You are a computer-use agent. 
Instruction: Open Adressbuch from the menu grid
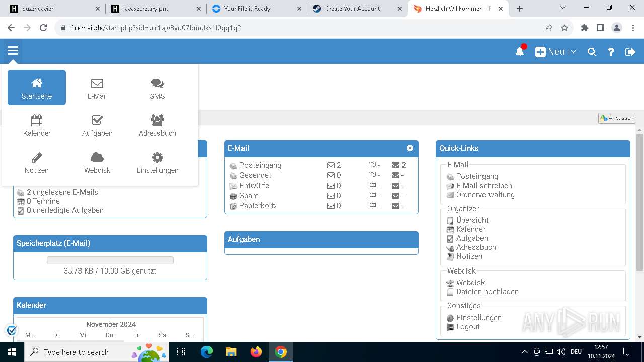click(x=157, y=126)
